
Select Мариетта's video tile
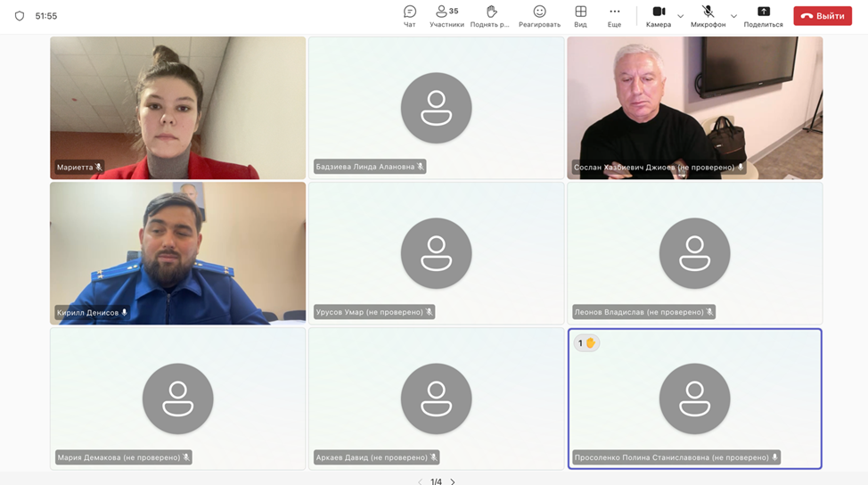(x=177, y=107)
